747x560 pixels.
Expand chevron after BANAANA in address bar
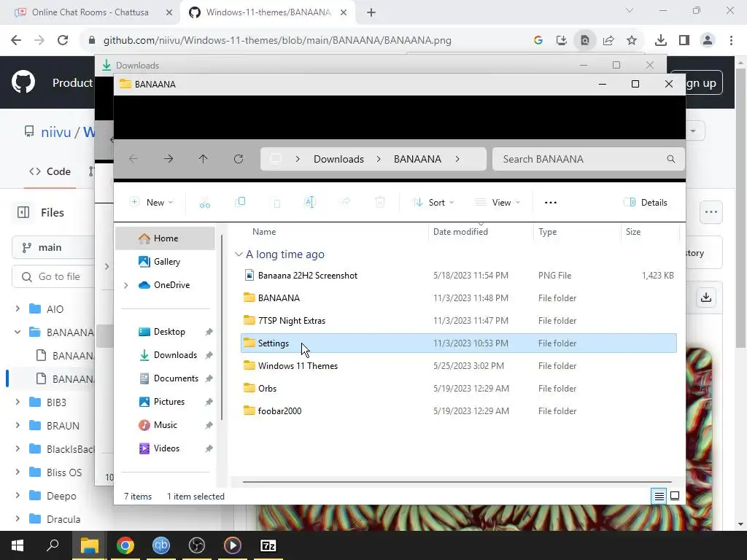(457, 159)
